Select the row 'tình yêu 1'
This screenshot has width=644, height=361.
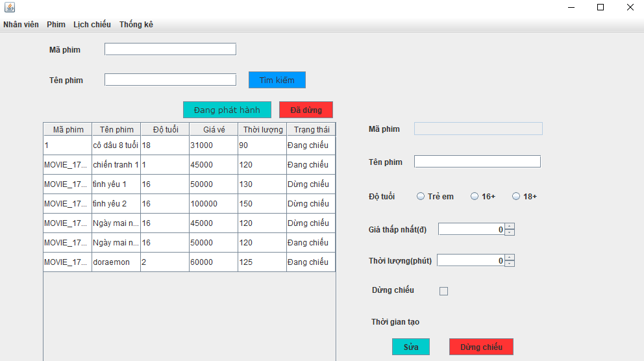(x=190, y=184)
